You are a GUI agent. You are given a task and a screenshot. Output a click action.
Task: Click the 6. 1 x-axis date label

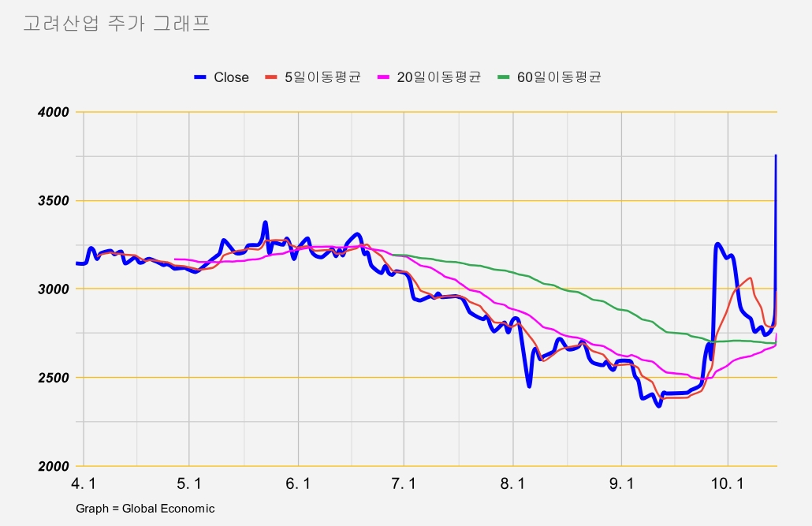[298, 484]
